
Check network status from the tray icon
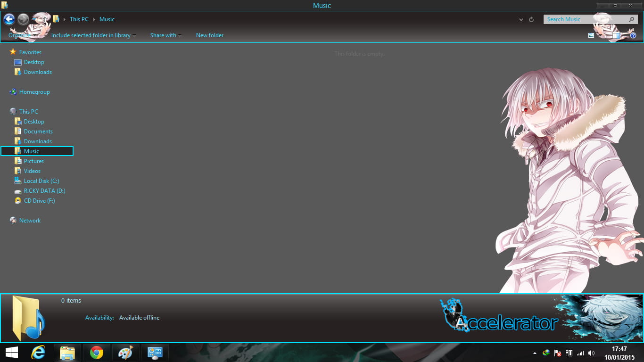580,353
